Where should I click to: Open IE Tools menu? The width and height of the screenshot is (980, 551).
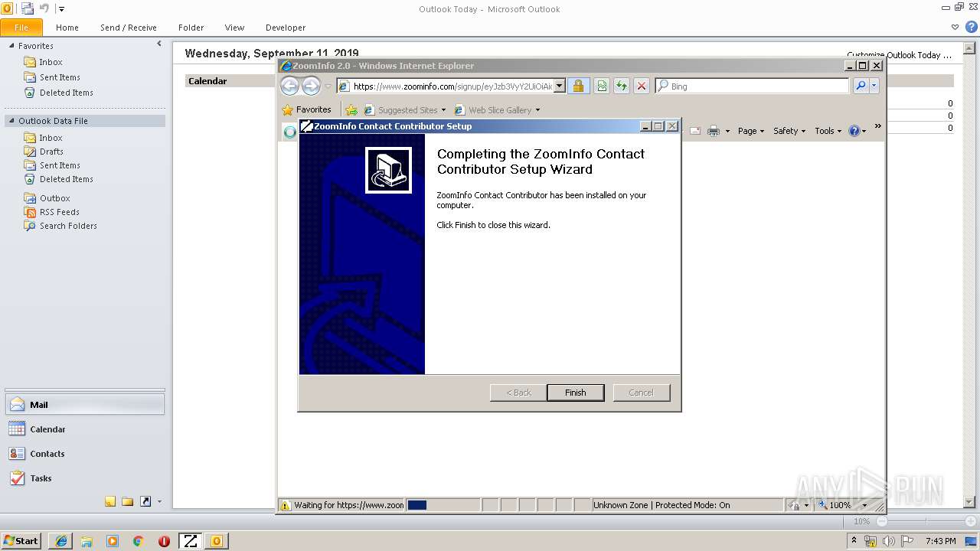828,131
